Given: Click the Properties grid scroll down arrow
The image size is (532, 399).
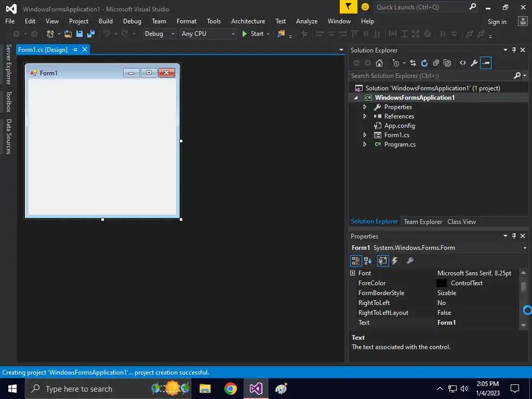Looking at the screenshot, I should pyautogui.click(x=523, y=325).
